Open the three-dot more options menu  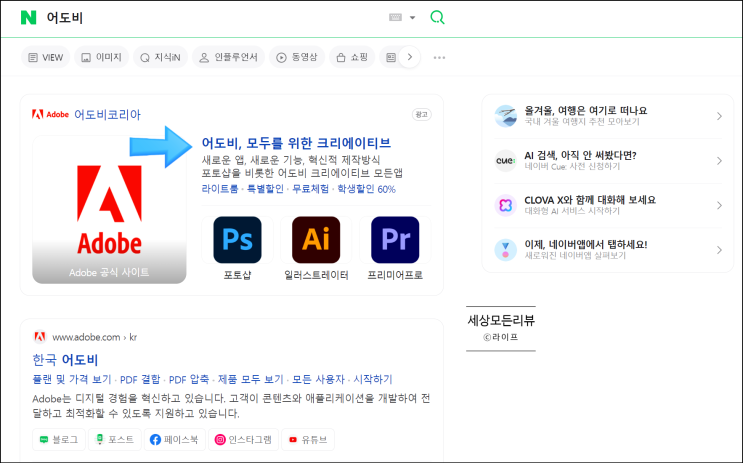click(x=439, y=57)
